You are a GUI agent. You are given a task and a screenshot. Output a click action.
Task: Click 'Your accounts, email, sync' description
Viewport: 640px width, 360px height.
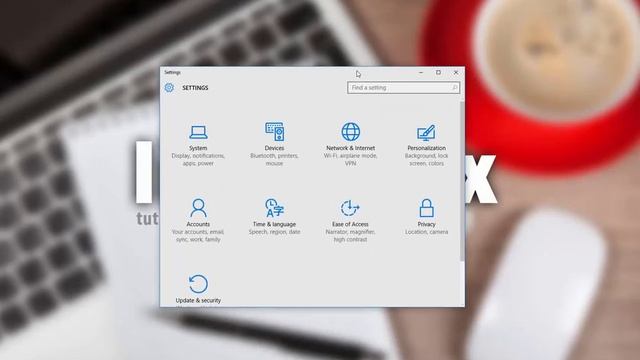[x=198, y=236]
